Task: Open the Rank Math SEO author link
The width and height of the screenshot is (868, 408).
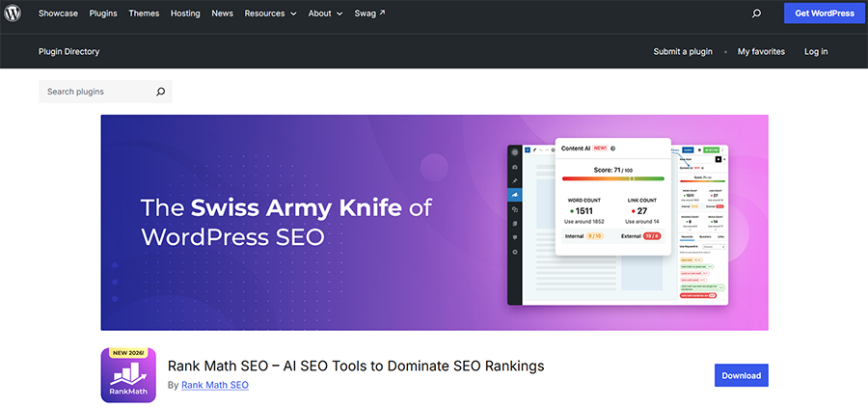Action: 215,385
